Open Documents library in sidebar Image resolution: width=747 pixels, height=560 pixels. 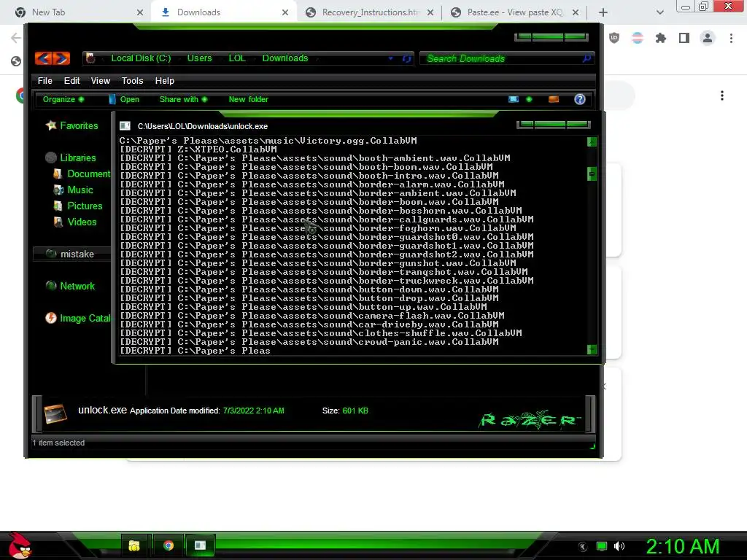82,174
